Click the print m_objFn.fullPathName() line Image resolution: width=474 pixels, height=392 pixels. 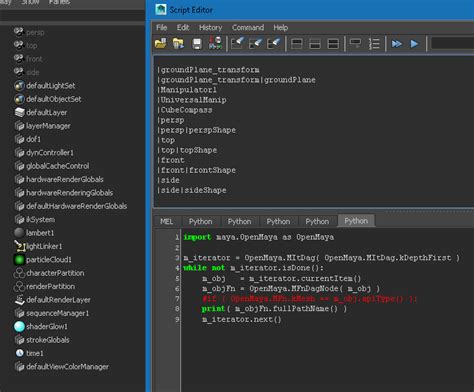tap(274, 309)
